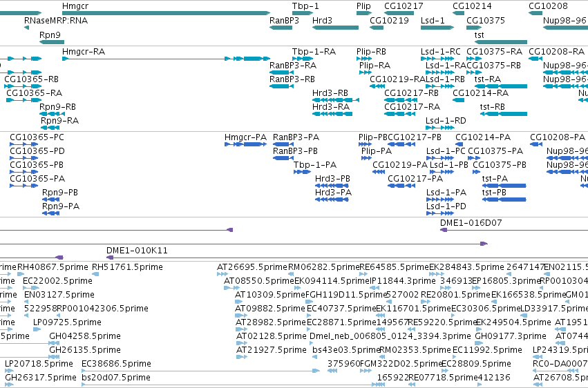Select transcript CG10217-RB
588x388 pixels.
pyautogui.click(x=401, y=100)
